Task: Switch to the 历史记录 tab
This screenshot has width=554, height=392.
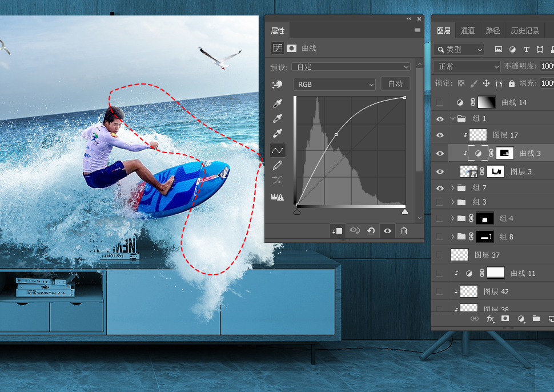Action: click(525, 31)
